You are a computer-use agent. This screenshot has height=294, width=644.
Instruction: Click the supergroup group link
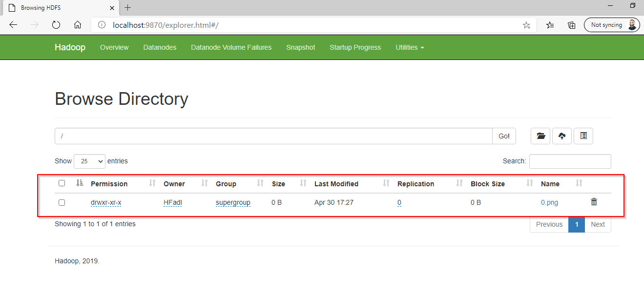(x=233, y=202)
